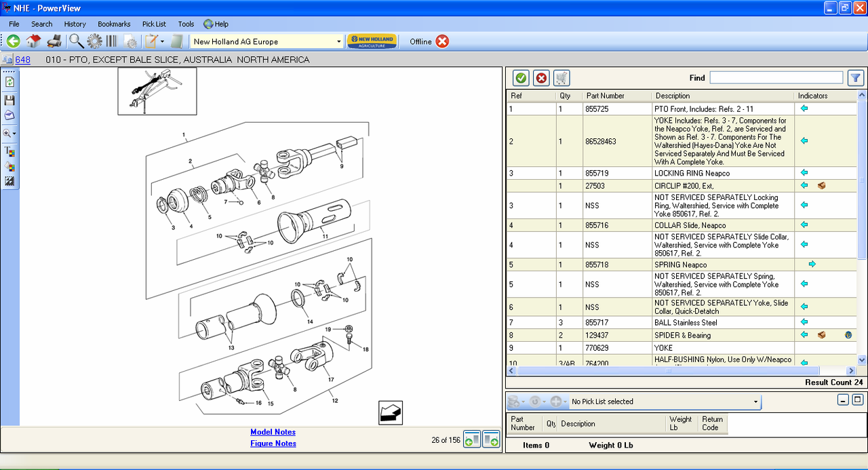Click the Ref column header
The image size is (868, 470).
pyautogui.click(x=531, y=96)
